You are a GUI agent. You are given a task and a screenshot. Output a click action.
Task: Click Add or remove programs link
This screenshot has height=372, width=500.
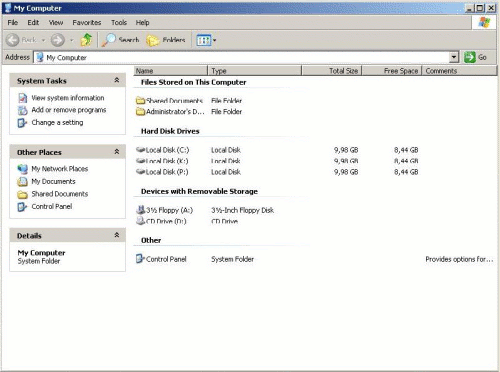coord(69,110)
